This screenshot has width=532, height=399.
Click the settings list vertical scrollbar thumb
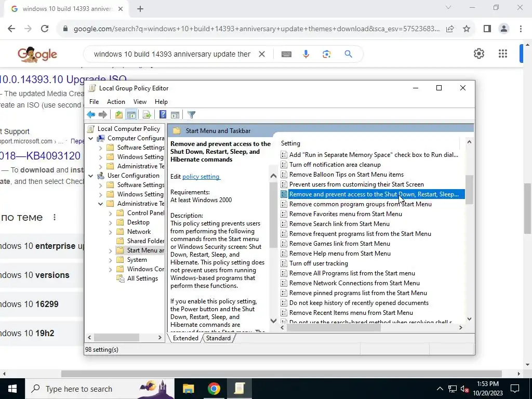[x=469, y=190]
